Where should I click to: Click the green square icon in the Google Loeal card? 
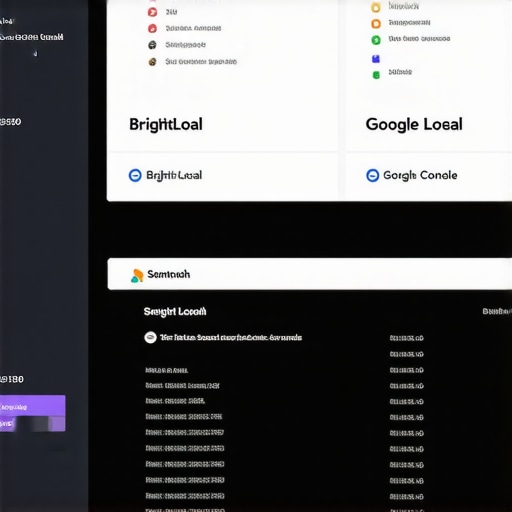tap(376, 75)
